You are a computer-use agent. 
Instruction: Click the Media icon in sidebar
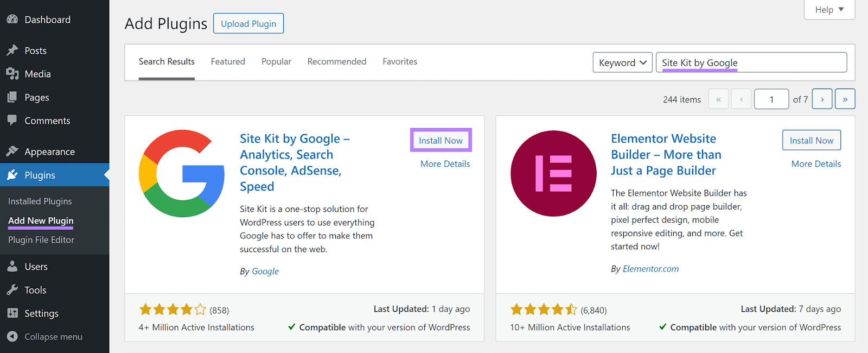pyautogui.click(x=12, y=74)
